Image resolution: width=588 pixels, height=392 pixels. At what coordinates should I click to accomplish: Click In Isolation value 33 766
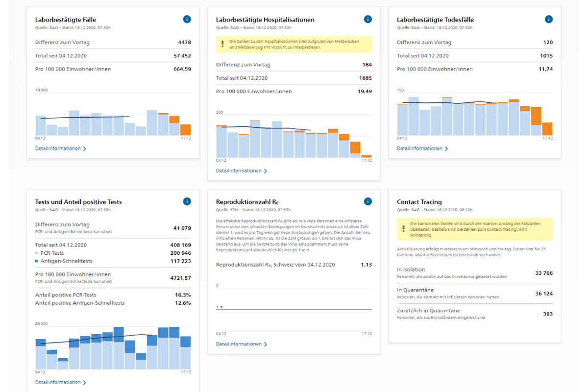click(544, 273)
